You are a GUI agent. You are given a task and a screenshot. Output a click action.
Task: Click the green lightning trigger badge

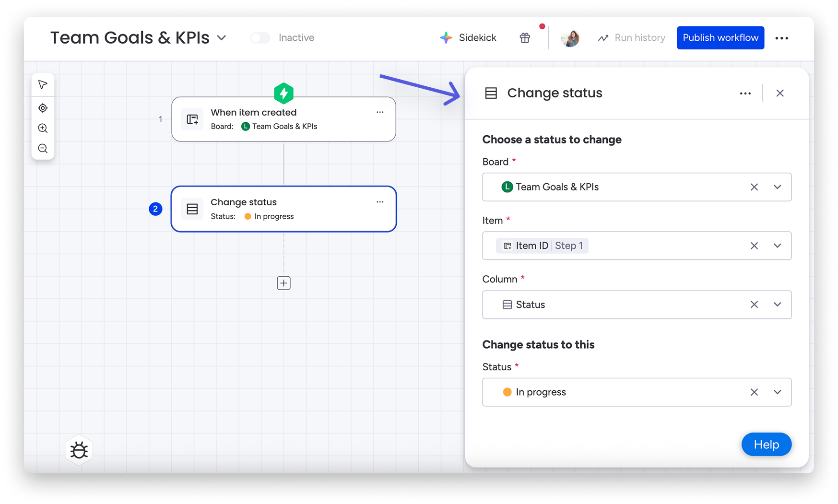(x=283, y=93)
